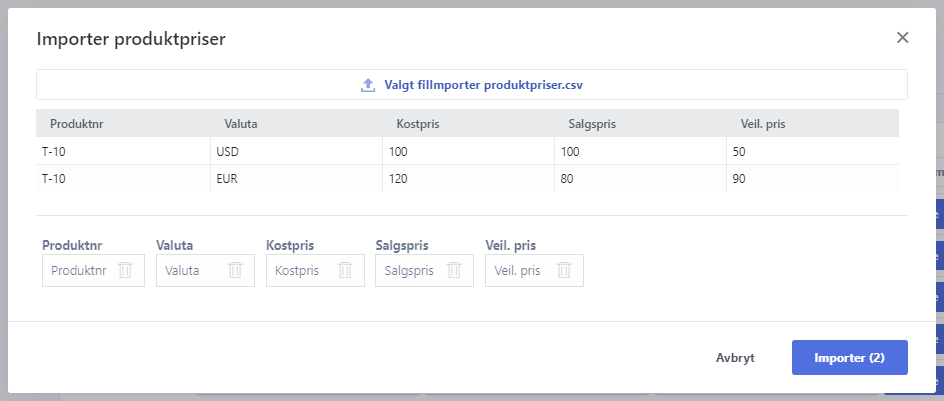Clear the Kostpris mapping using trash icon

pyautogui.click(x=345, y=270)
